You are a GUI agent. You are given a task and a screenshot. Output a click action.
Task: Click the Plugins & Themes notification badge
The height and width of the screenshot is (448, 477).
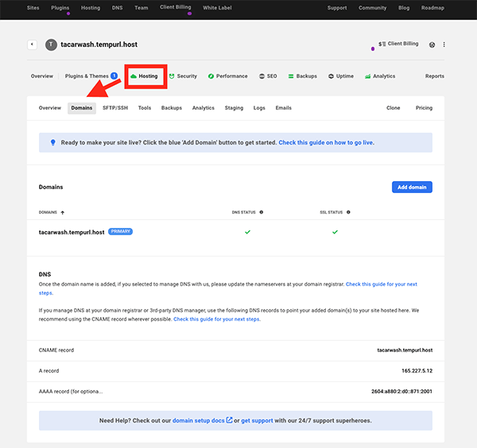click(x=114, y=75)
